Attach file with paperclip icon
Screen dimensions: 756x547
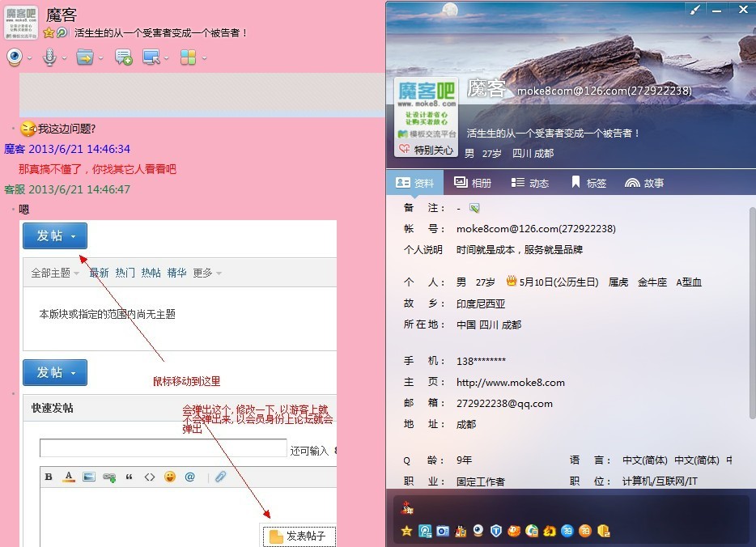[x=220, y=477]
